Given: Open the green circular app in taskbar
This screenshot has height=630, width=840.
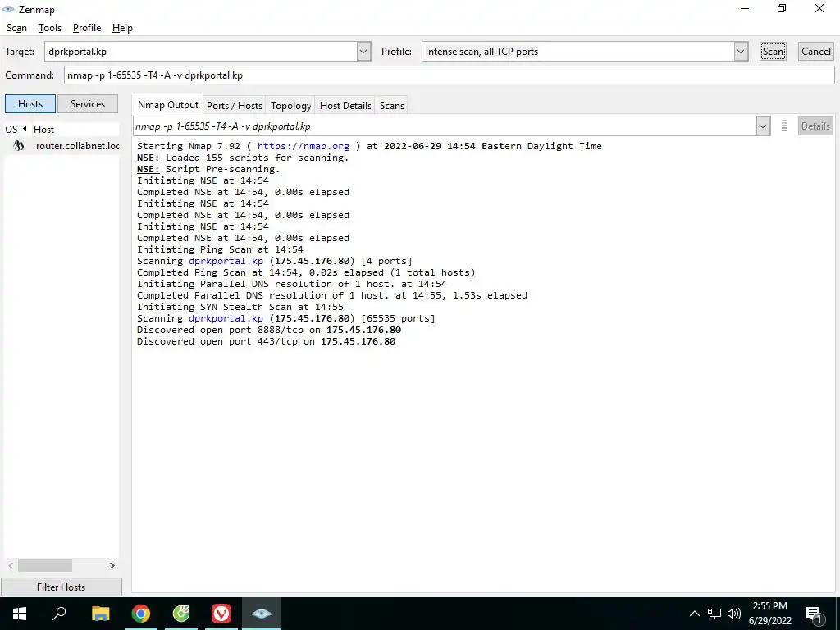Looking at the screenshot, I should point(181,614).
